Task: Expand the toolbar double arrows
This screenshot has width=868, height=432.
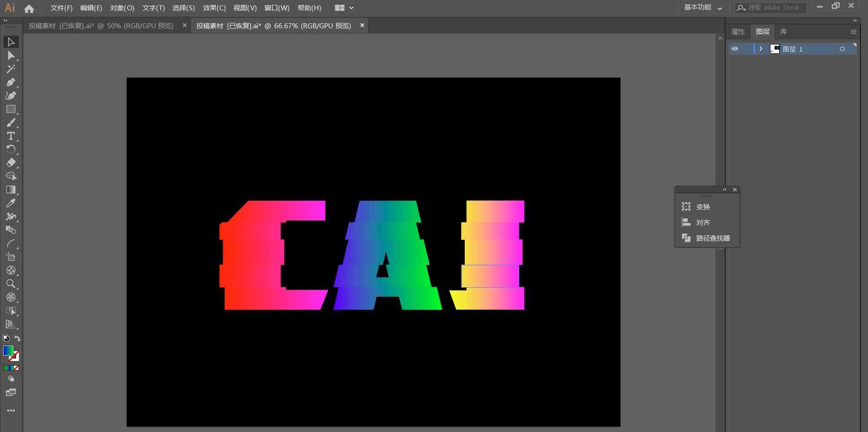Action: click(x=5, y=21)
